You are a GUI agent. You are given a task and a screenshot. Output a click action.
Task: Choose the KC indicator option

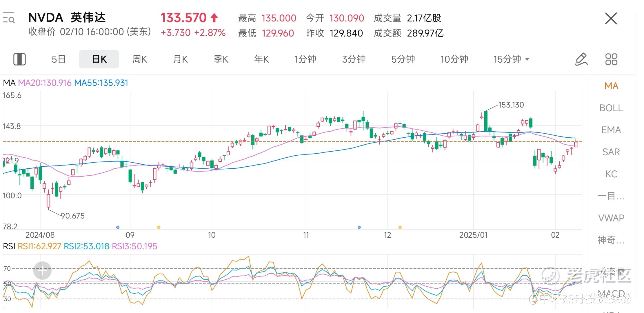pos(611,174)
